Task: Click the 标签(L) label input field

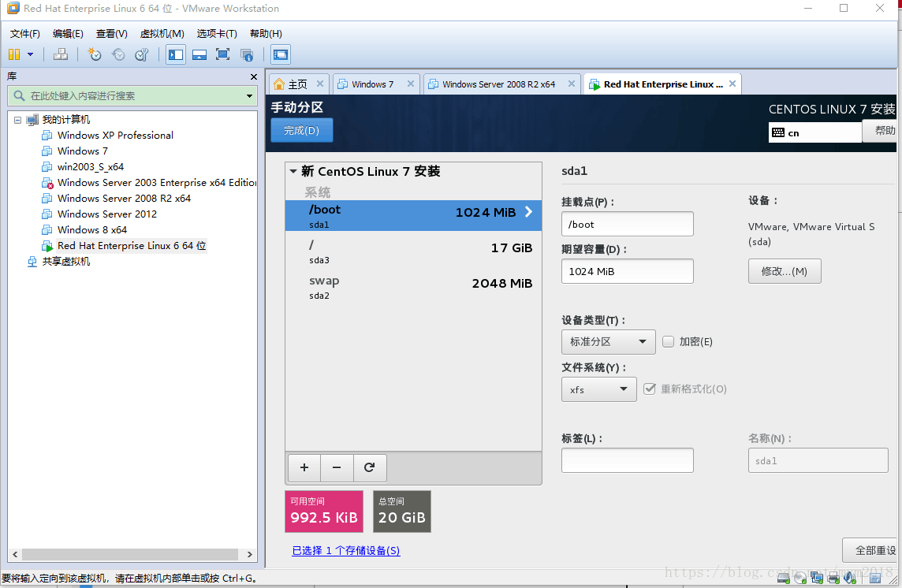Action: click(627, 460)
